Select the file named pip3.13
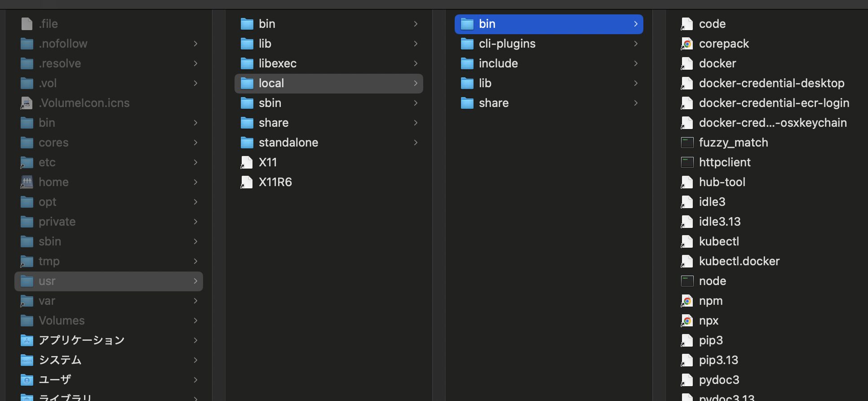The height and width of the screenshot is (401, 868). tap(718, 360)
